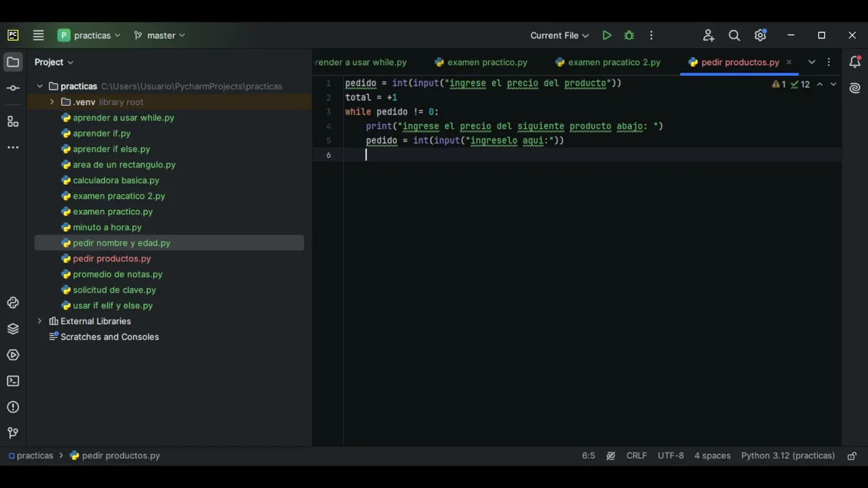Open the Project view dropdown
The width and height of the screenshot is (868, 488).
(54, 62)
